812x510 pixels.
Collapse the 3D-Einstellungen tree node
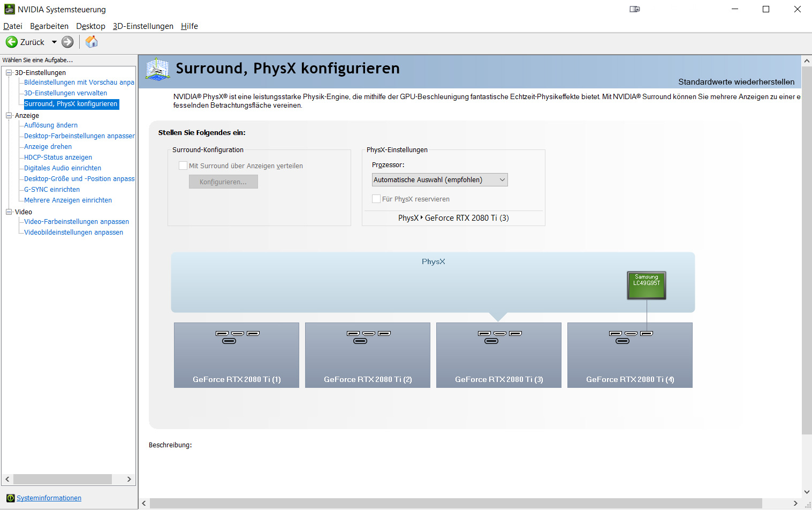pyautogui.click(x=9, y=72)
